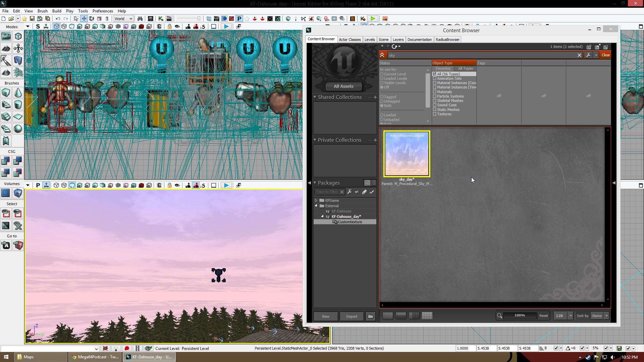Click the orange Clear button
This screenshot has height=362, width=644.
tap(605, 55)
